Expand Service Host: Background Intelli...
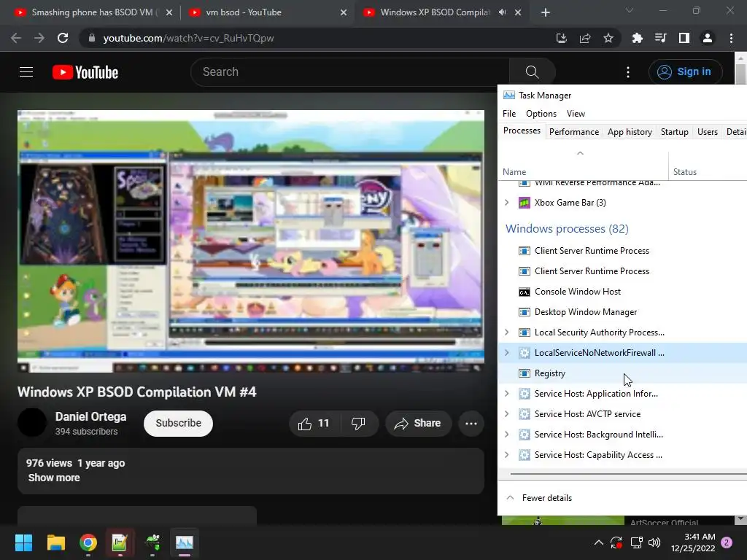 click(506, 435)
